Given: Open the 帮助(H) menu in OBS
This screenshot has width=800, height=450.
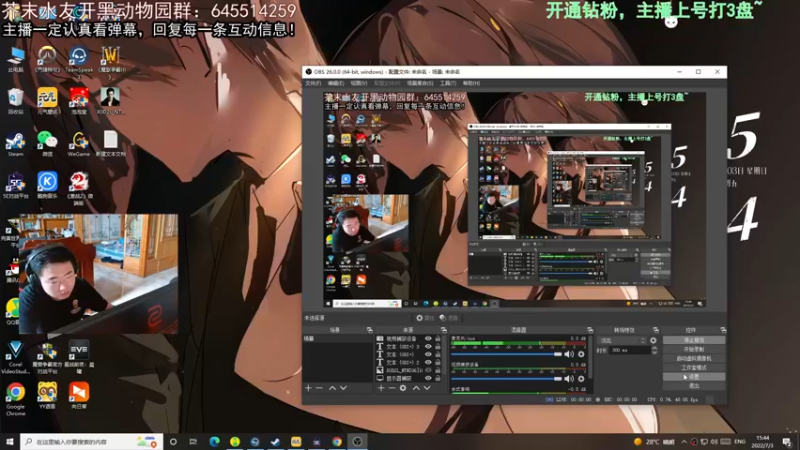Looking at the screenshot, I should [471, 83].
